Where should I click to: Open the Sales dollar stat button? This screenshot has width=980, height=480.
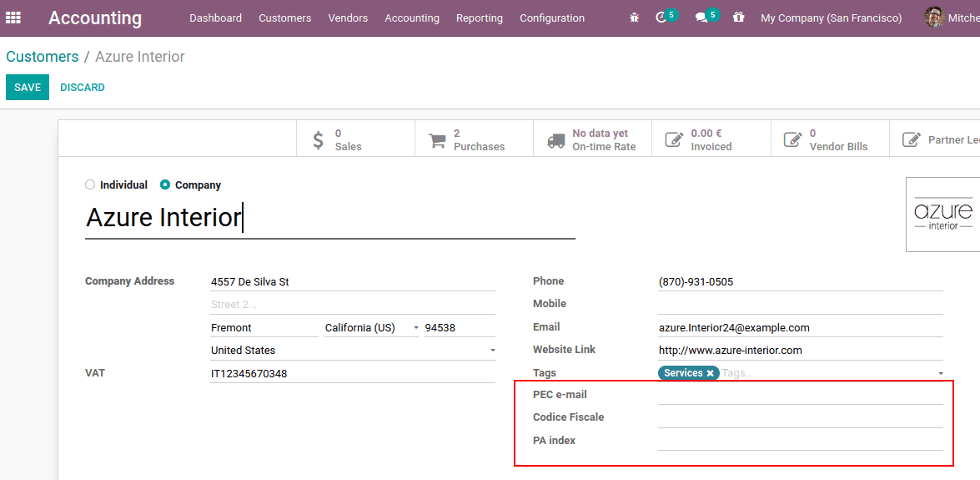tap(355, 139)
